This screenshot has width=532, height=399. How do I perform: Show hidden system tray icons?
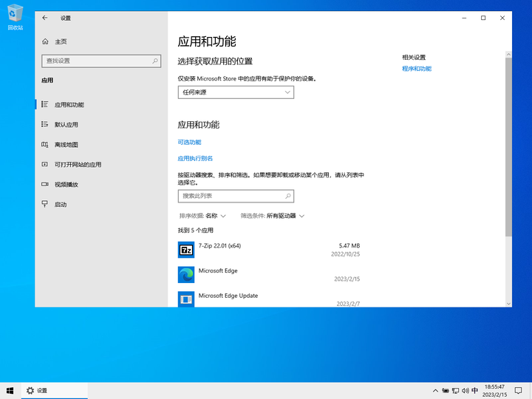click(x=435, y=391)
